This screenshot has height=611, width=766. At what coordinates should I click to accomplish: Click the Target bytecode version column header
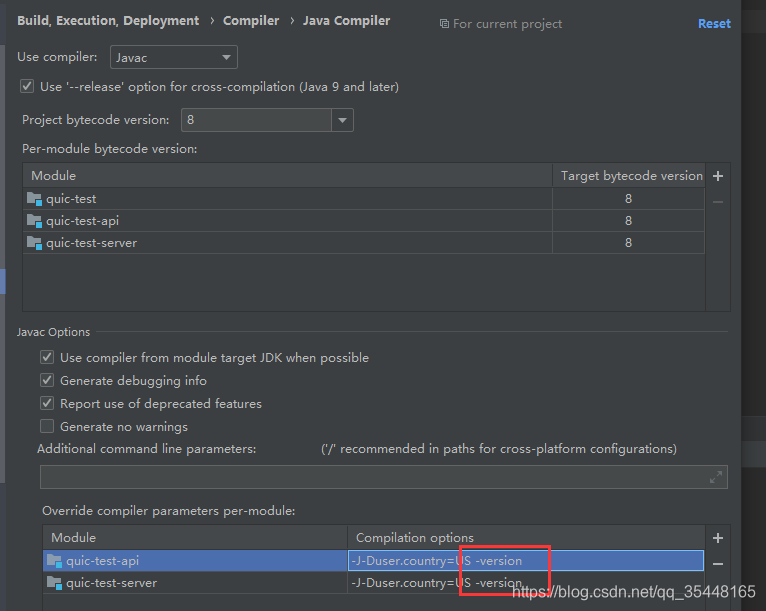coord(629,175)
